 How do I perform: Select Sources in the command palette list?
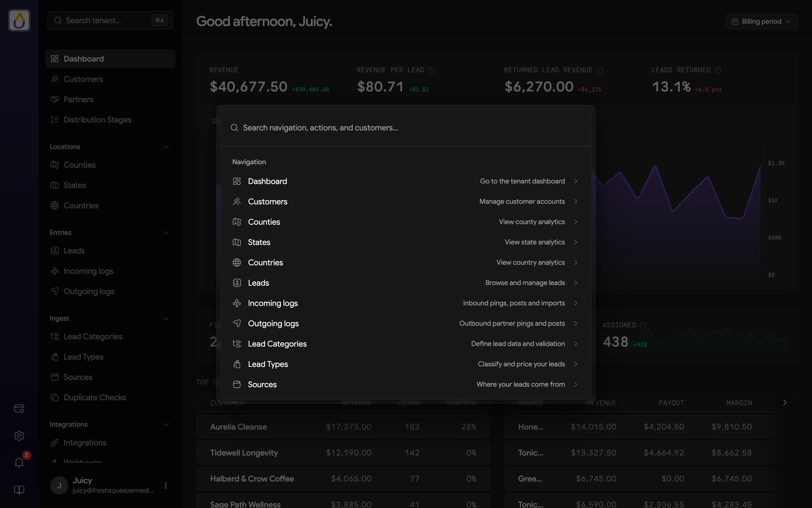[406, 385]
